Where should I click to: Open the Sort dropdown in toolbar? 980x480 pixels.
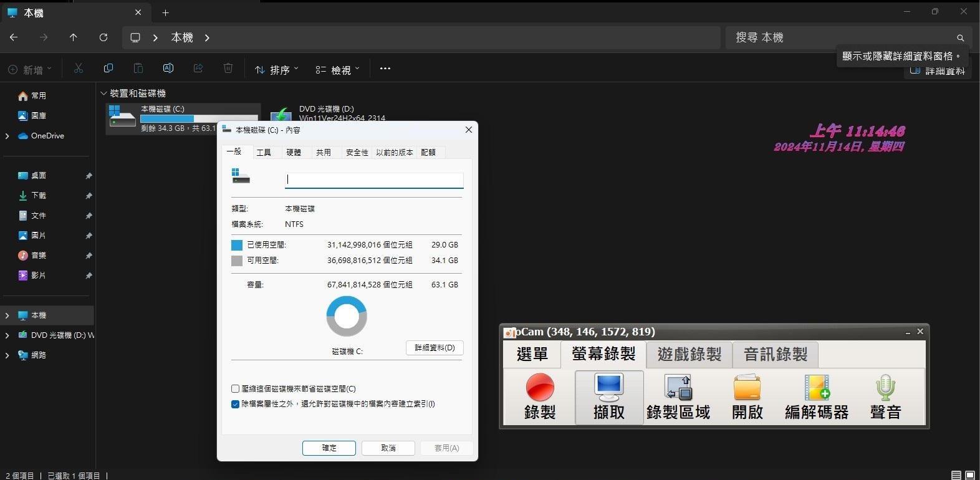click(277, 70)
